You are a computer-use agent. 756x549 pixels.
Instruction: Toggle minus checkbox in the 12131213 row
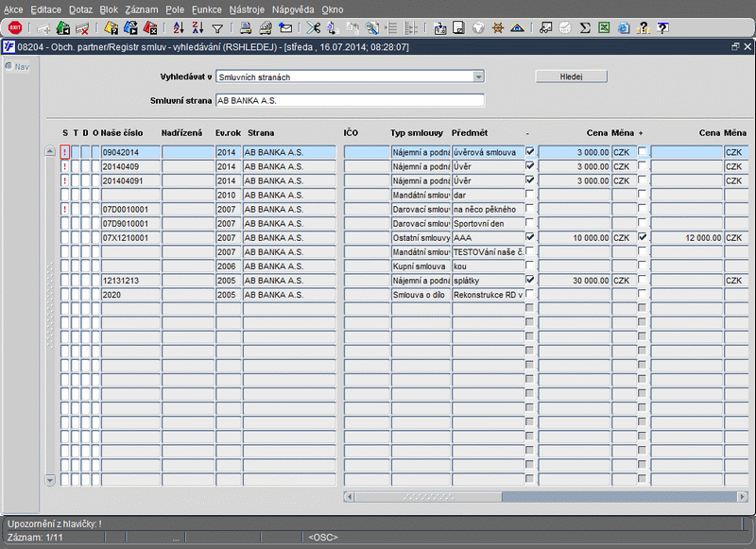pyautogui.click(x=530, y=280)
